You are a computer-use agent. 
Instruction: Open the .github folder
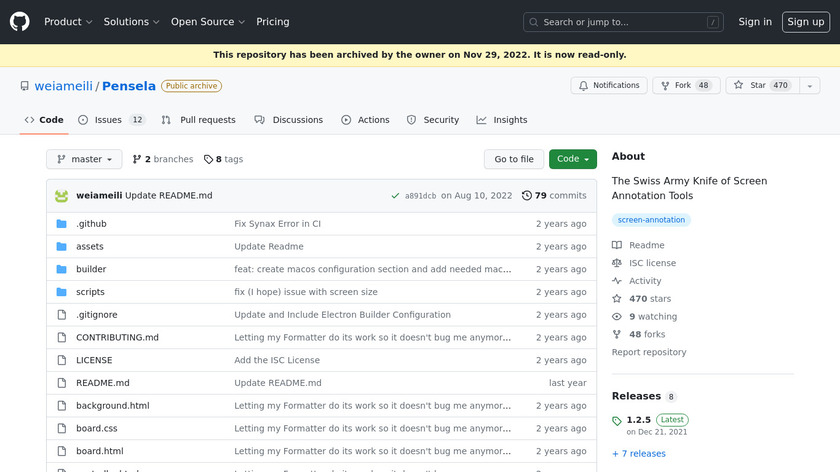[91, 223]
